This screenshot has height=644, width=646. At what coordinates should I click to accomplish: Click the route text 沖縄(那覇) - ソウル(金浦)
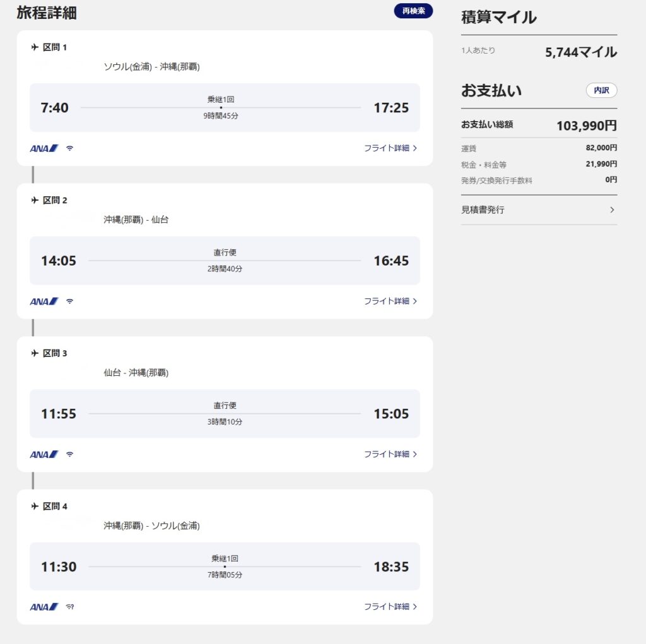[151, 526]
